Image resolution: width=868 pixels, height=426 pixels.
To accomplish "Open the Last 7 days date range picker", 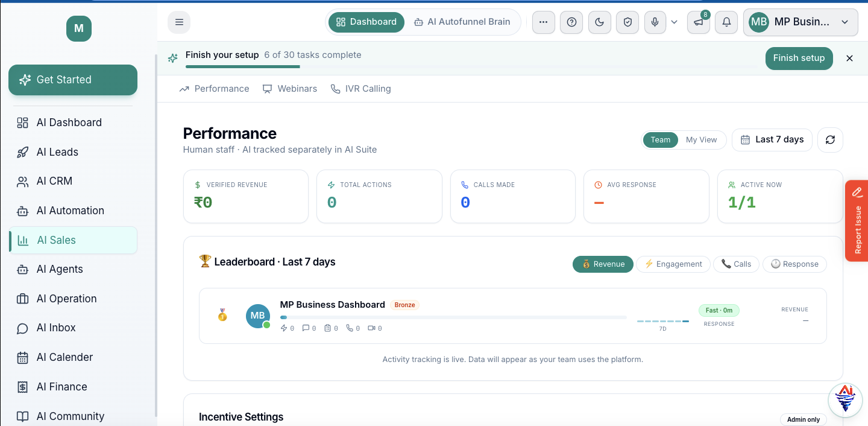I will click(x=772, y=139).
